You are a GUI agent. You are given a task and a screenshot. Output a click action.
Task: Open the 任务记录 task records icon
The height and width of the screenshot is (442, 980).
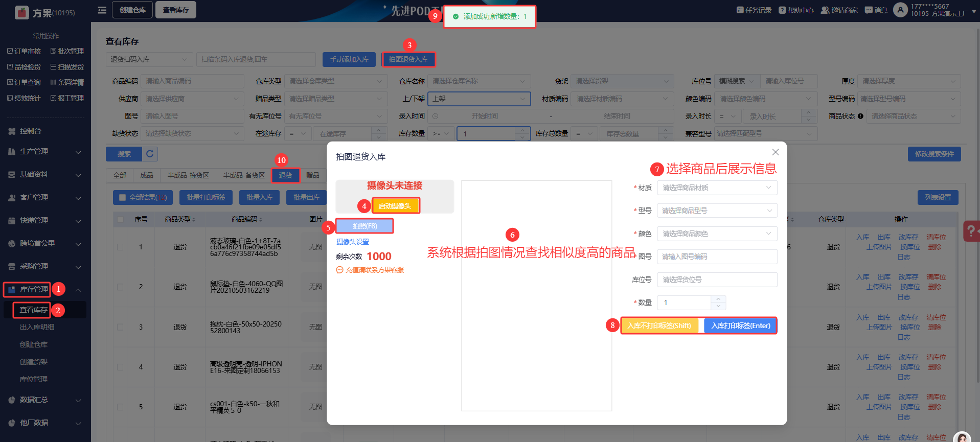point(740,10)
